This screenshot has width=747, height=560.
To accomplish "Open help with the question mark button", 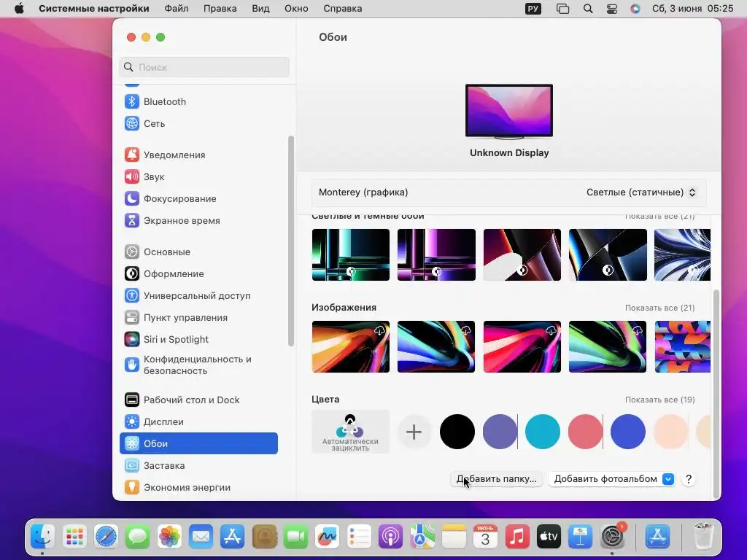I will [689, 479].
